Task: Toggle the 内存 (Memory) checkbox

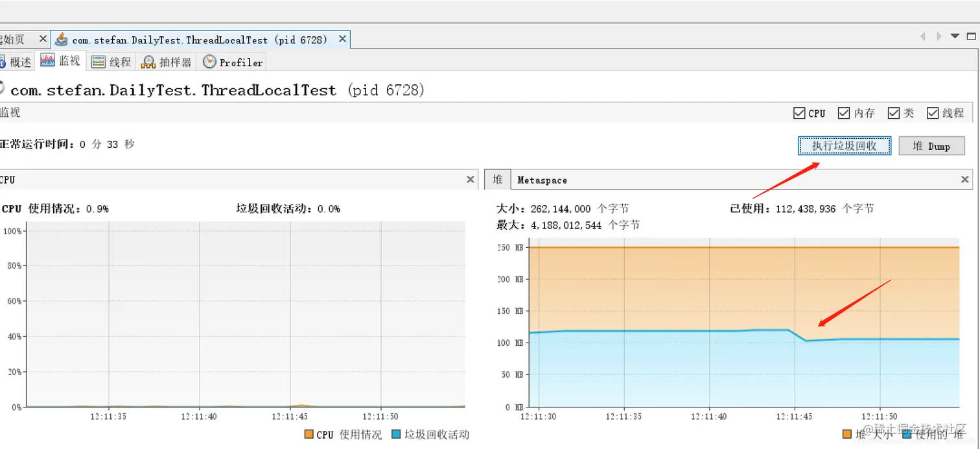Action: (x=844, y=112)
